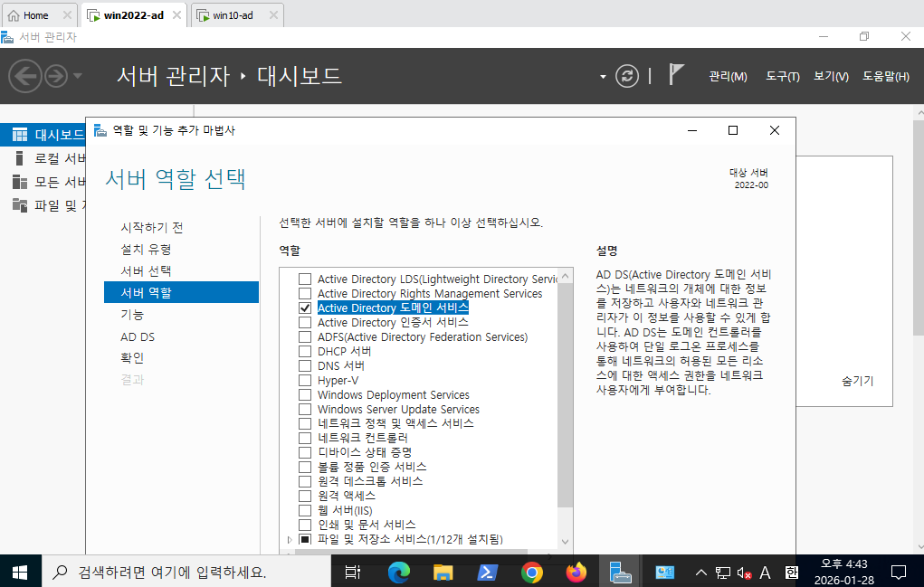Image resolution: width=924 pixels, height=587 pixels.
Task: Close the Home tab
Action: [x=67, y=15]
